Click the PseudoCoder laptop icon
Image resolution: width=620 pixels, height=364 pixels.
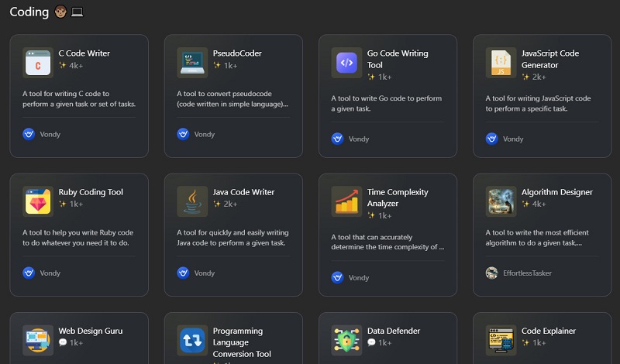192,63
